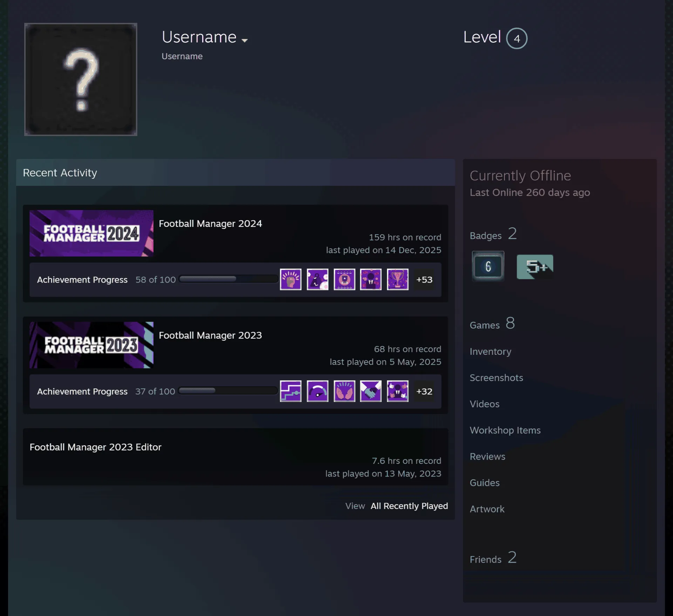Open the 5+ games badge icon

pos(535,266)
